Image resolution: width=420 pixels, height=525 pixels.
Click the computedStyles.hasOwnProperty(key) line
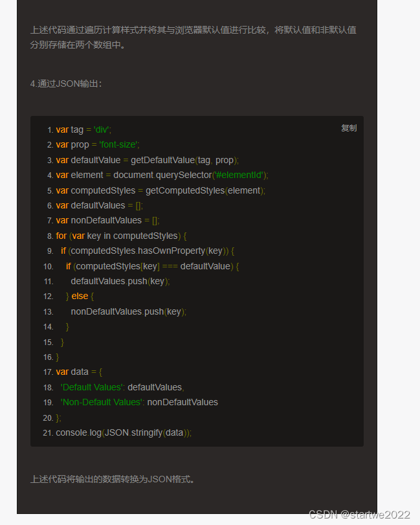148,251
